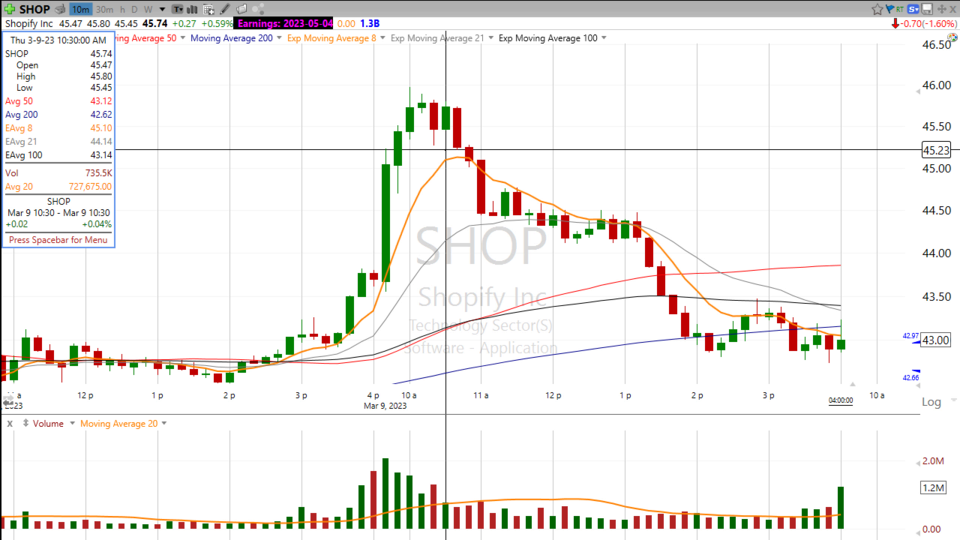
Task: Open the drawing tools pencil icon
Action: [x=228, y=9]
